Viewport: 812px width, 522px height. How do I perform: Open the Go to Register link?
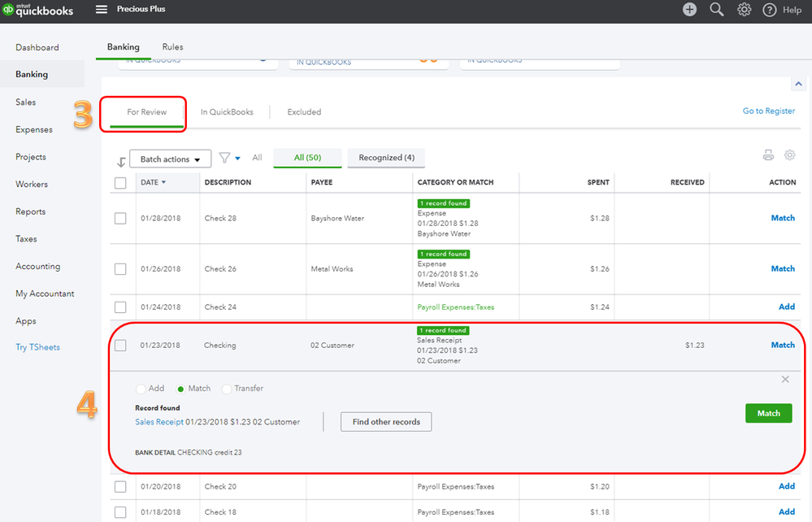pyautogui.click(x=768, y=111)
